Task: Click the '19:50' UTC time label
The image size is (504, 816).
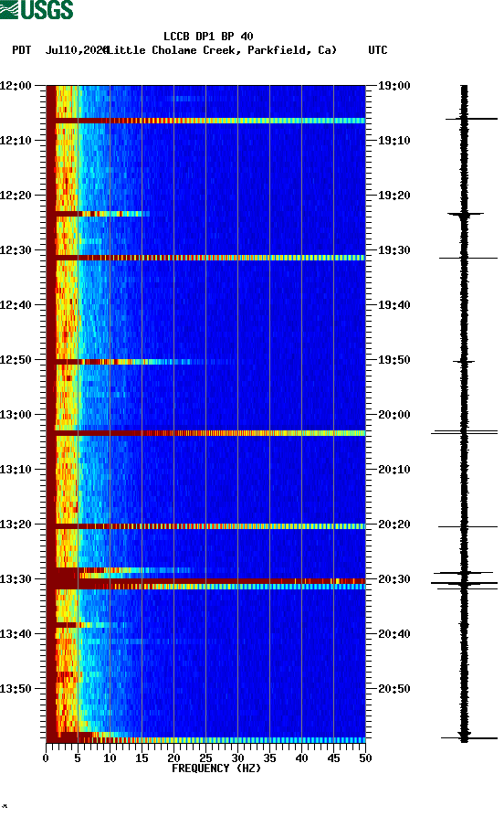Action: pyautogui.click(x=394, y=360)
